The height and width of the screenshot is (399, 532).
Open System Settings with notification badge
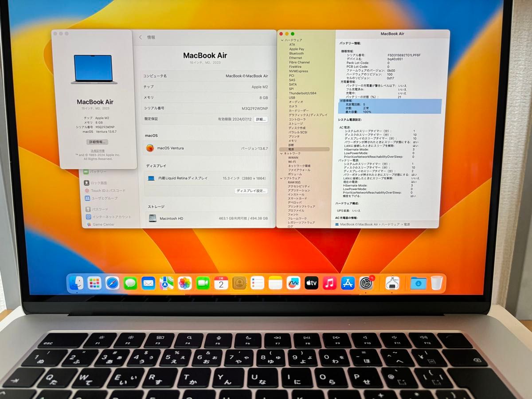(366, 282)
